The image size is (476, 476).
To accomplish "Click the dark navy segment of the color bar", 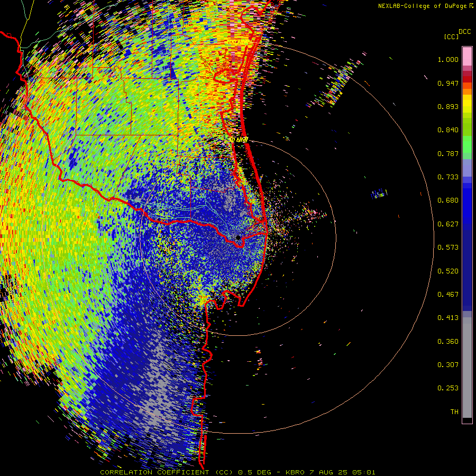I will 467,270.
